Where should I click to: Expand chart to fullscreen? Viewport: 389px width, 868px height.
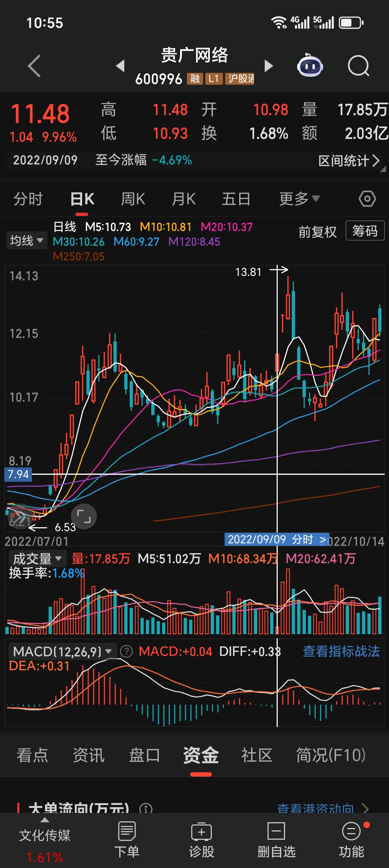point(84,516)
